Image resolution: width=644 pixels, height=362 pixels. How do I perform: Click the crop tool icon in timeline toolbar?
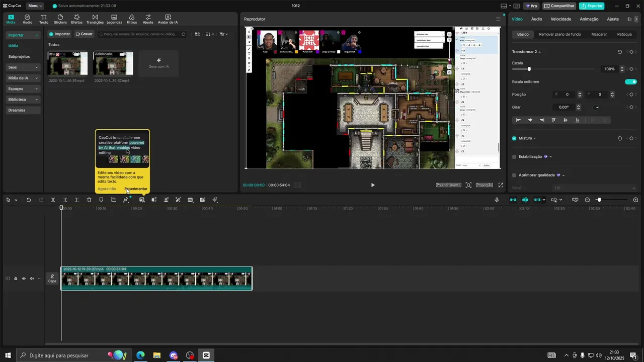(113, 200)
